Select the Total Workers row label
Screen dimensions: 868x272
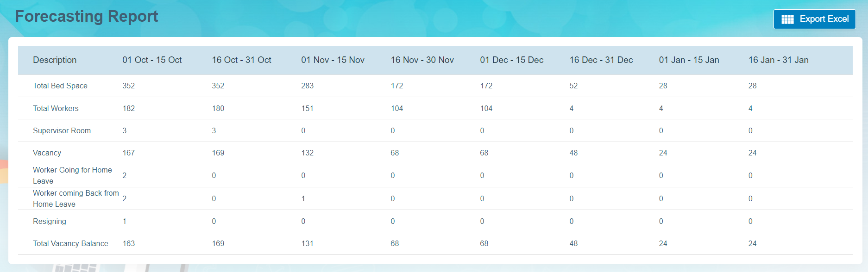[56, 108]
